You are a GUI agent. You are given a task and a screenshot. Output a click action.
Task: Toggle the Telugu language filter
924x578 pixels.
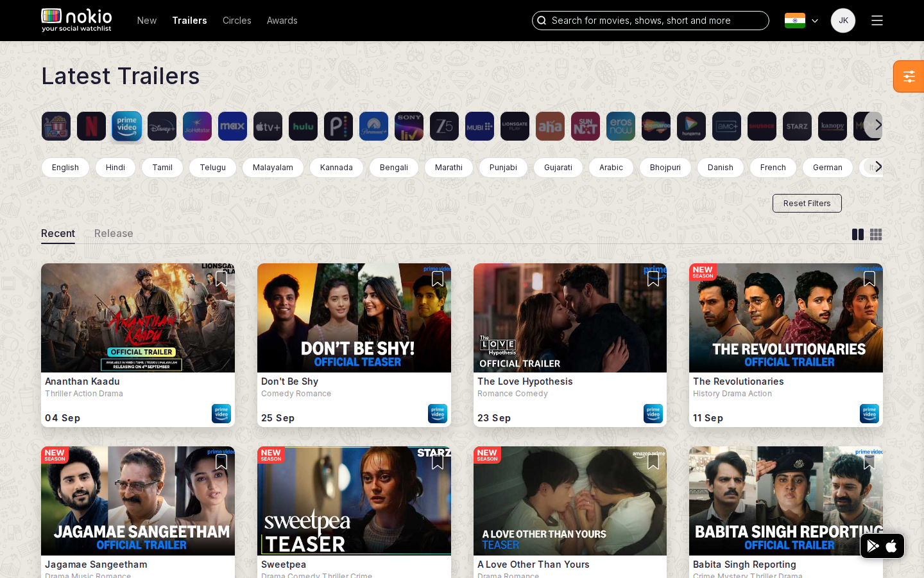click(x=212, y=168)
